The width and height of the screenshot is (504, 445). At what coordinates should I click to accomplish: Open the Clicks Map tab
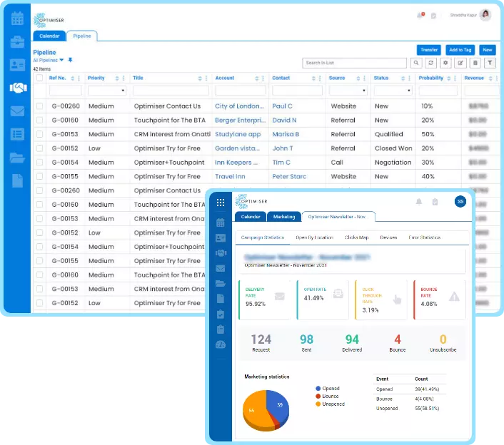coord(356,237)
